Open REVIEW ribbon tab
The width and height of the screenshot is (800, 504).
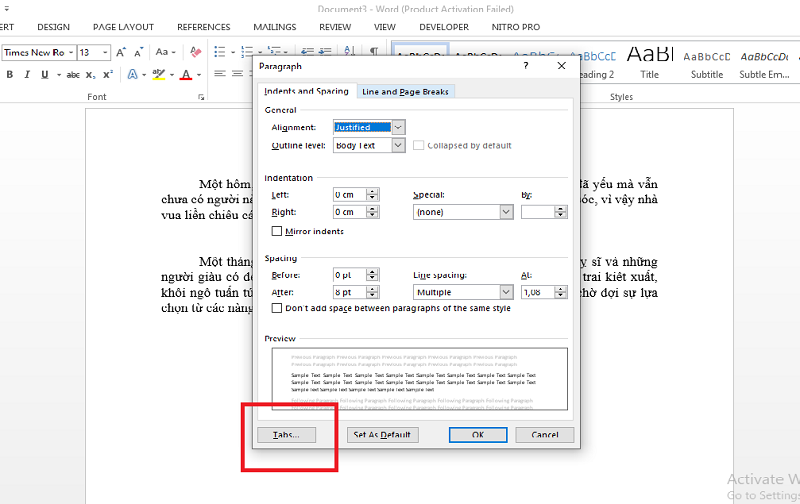click(335, 27)
